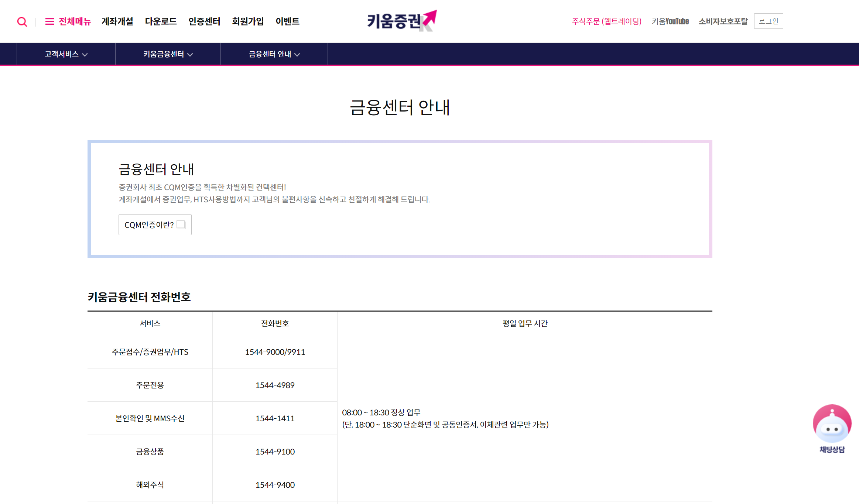The image size is (859, 504).
Task: Select the 금융상품 row label
Action: click(x=150, y=452)
